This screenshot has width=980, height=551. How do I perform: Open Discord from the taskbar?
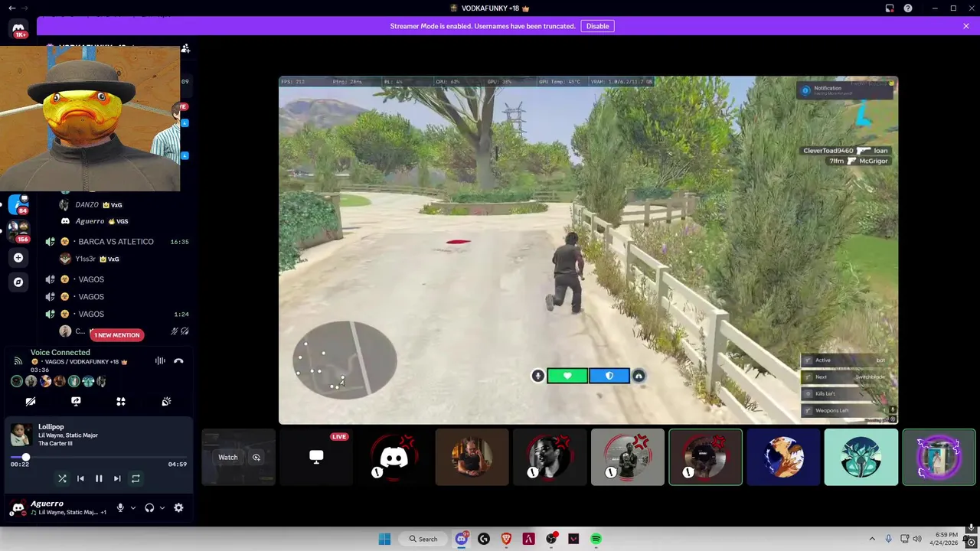461,540
